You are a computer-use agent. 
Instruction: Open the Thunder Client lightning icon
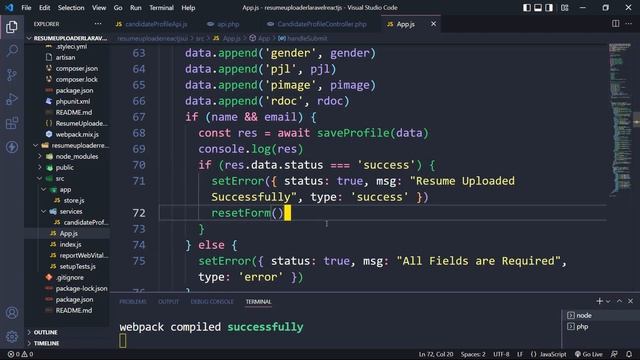tap(12, 147)
